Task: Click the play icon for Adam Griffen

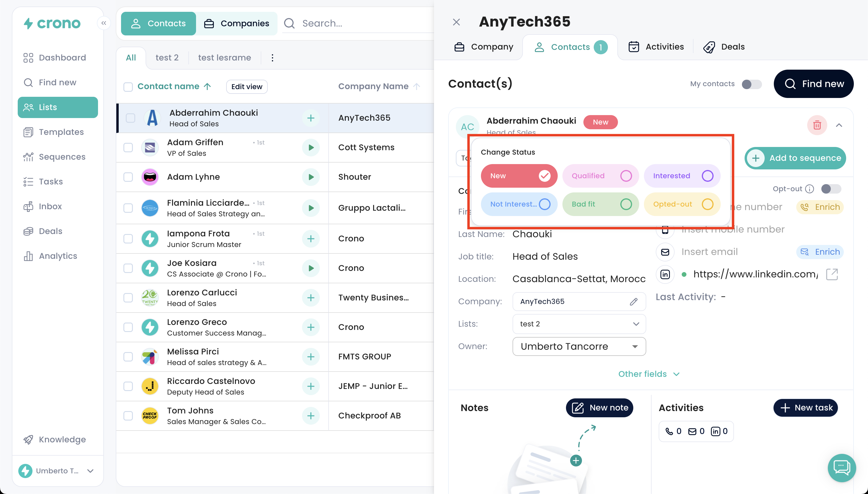Action: click(x=311, y=148)
